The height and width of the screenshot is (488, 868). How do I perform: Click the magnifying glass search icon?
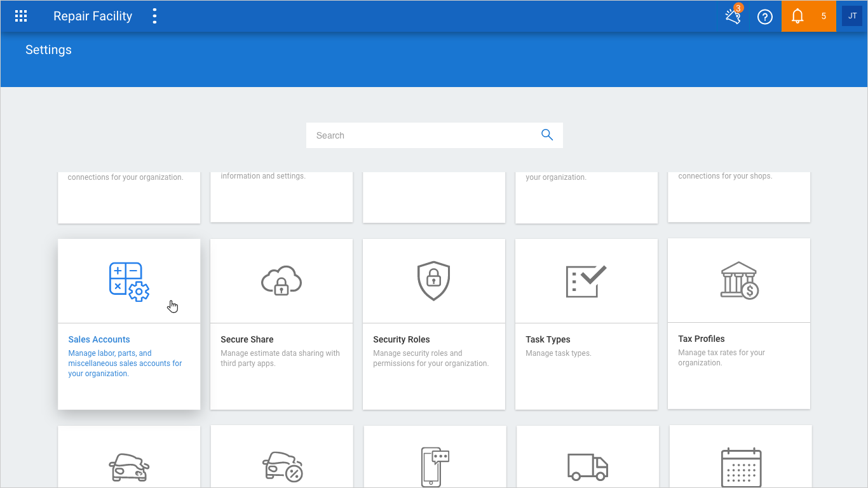pyautogui.click(x=546, y=135)
